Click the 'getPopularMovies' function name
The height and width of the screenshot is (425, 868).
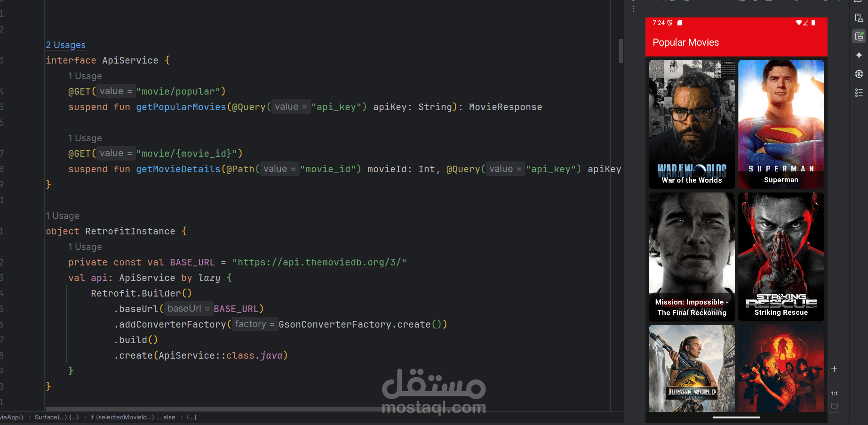181,107
